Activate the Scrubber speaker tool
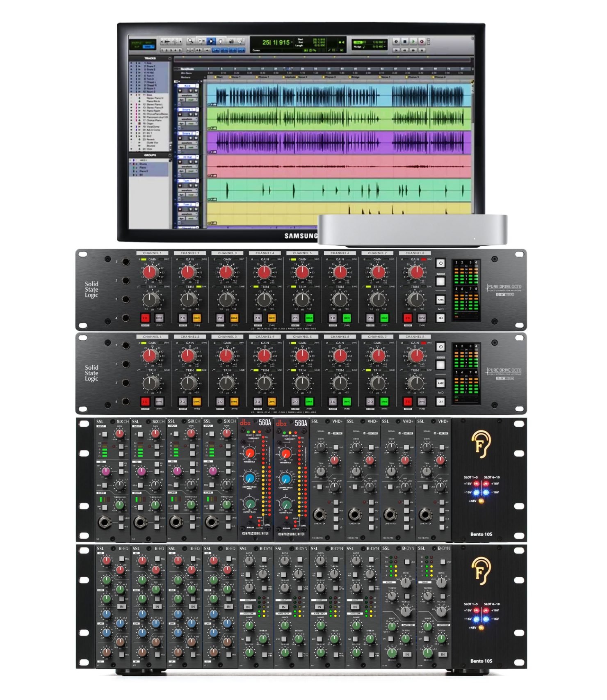 (230, 41)
